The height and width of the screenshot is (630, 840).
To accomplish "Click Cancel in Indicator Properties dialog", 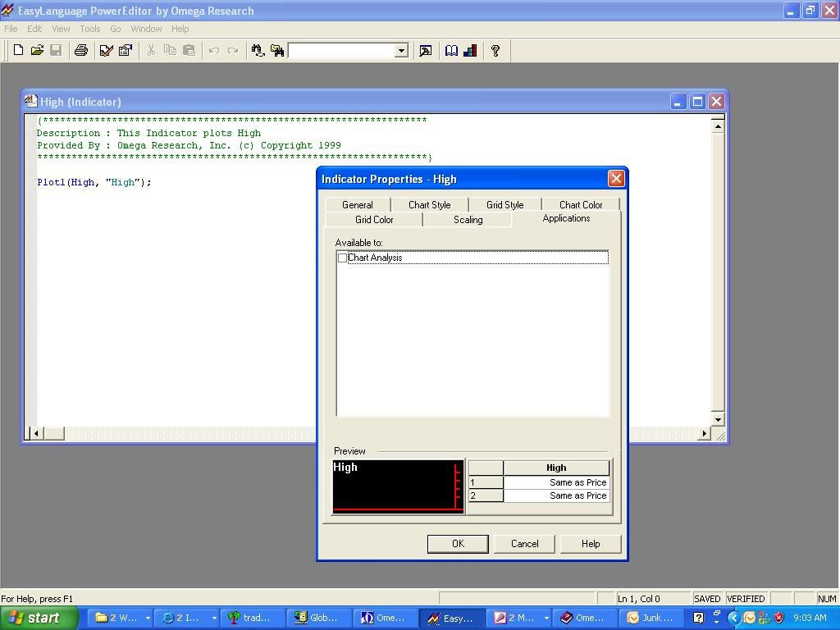I will pyautogui.click(x=524, y=544).
